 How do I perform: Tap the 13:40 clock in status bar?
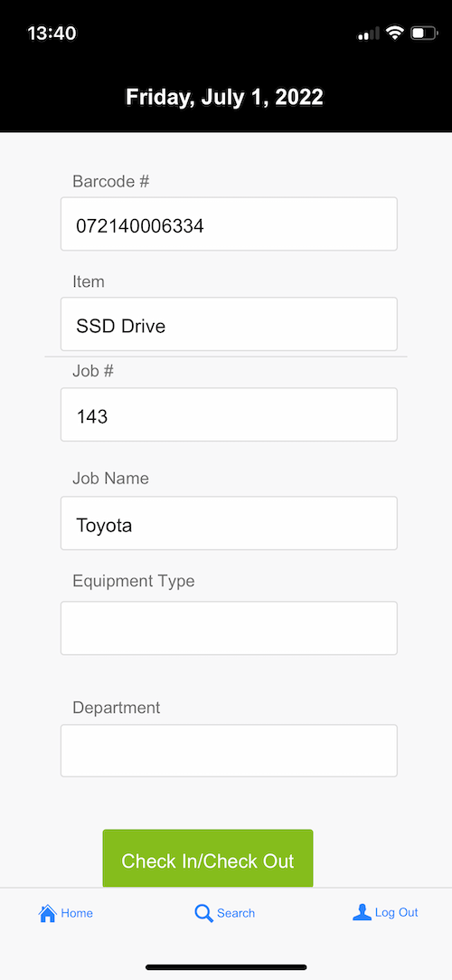(52, 33)
